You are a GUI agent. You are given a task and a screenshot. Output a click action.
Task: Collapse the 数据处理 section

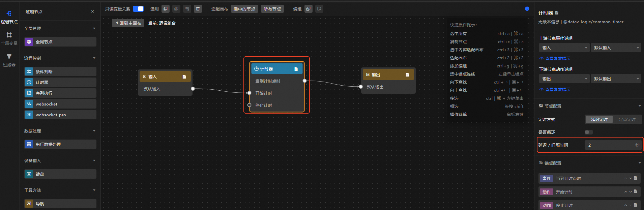94,131
